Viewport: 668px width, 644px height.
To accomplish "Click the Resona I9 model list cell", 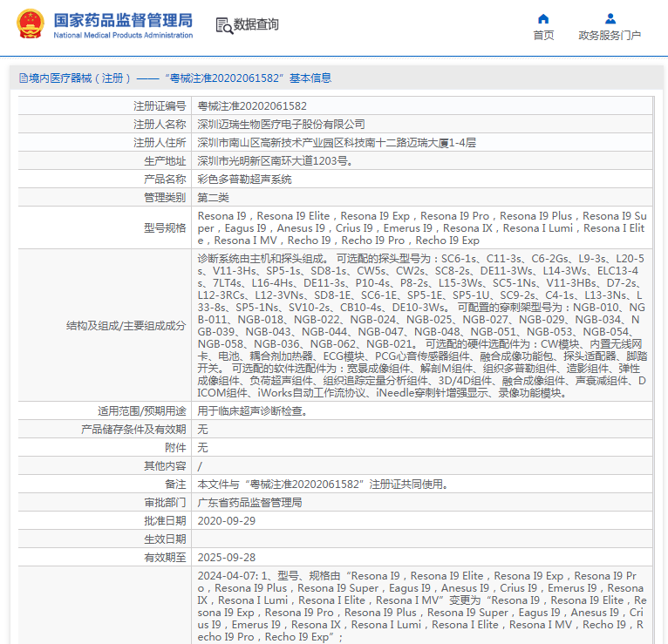I will point(422,228).
